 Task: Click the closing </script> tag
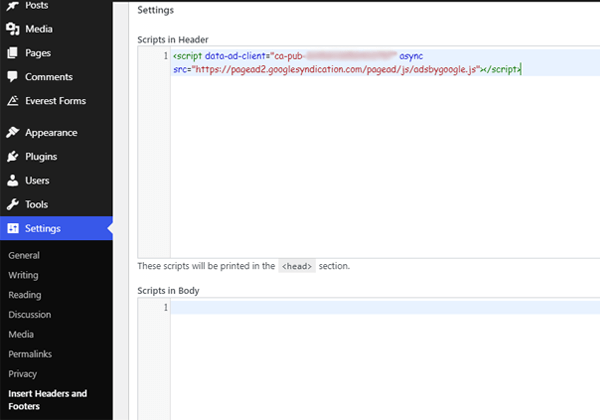click(501, 69)
